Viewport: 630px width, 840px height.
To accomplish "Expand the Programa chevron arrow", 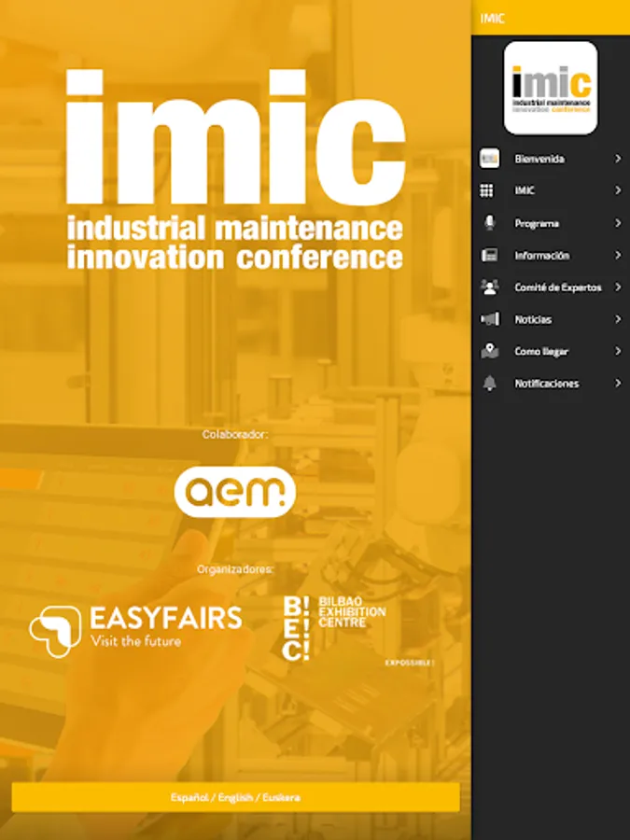I will tap(618, 223).
